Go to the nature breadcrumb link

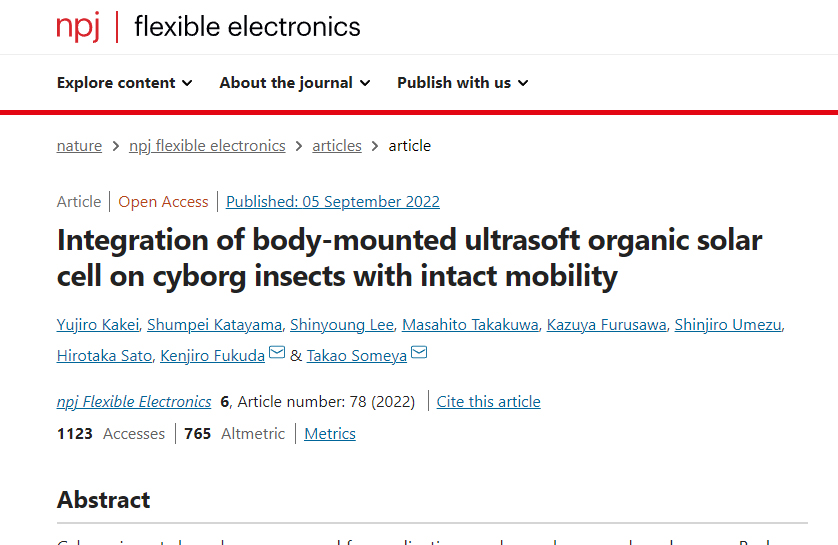[x=79, y=146]
